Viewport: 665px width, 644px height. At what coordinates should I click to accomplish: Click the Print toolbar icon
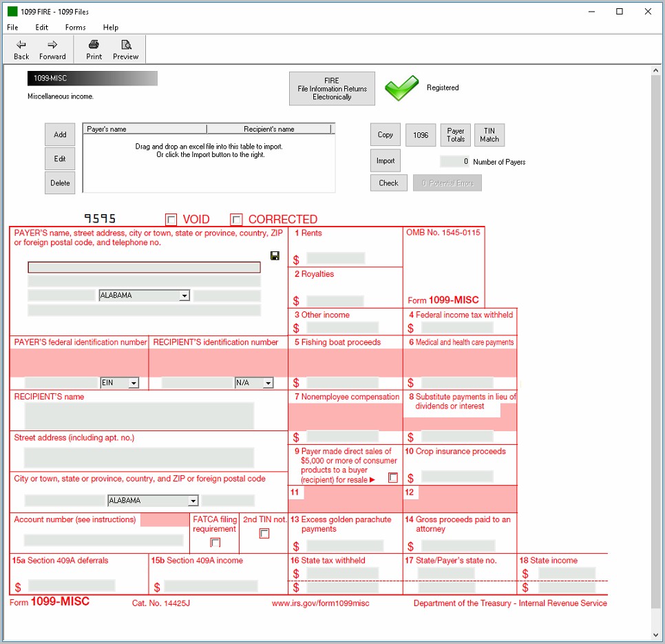94,45
